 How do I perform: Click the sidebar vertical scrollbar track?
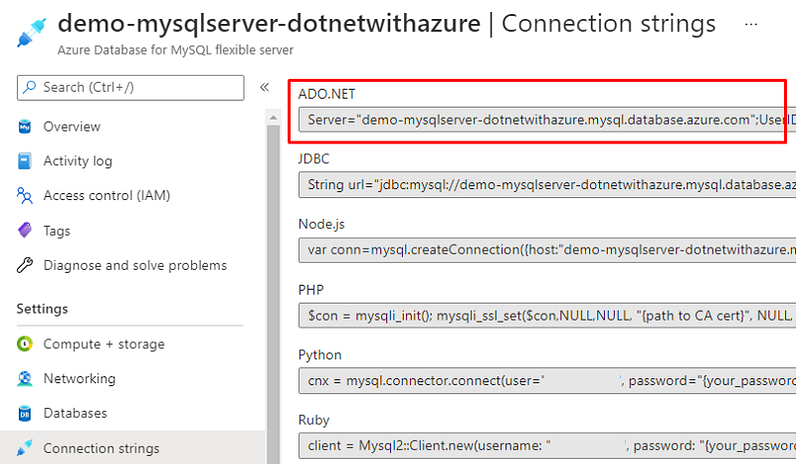point(273,295)
